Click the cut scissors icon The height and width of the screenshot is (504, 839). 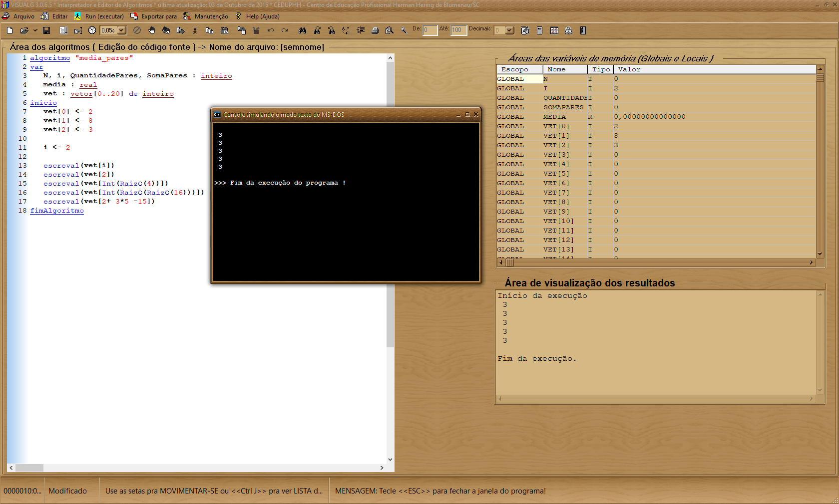(x=195, y=30)
